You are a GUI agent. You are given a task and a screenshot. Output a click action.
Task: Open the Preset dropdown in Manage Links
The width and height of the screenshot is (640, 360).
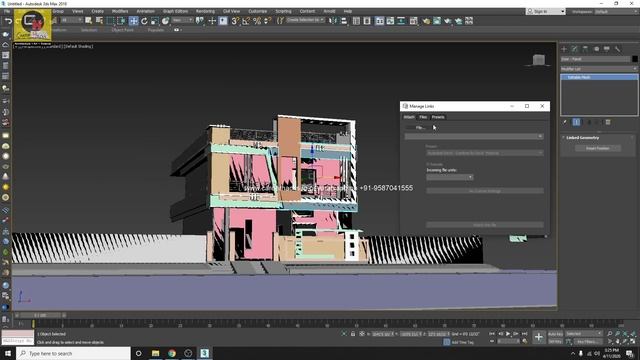[x=485, y=153]
